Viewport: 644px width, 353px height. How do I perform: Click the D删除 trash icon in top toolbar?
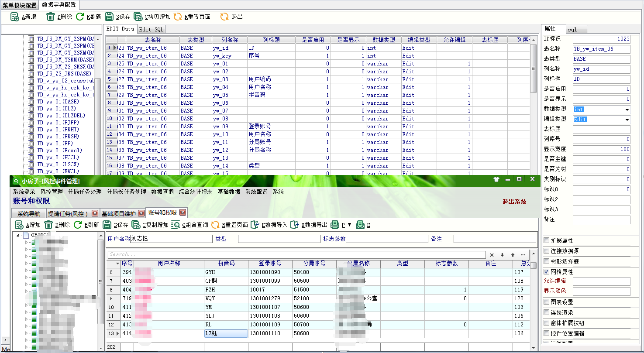(x=51, y=17)
